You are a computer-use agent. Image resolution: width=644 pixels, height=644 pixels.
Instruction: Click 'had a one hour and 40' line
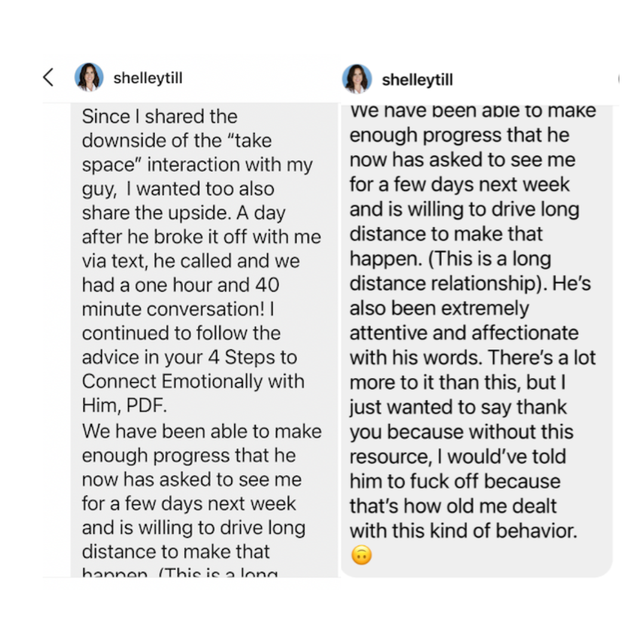pos(181,284)
